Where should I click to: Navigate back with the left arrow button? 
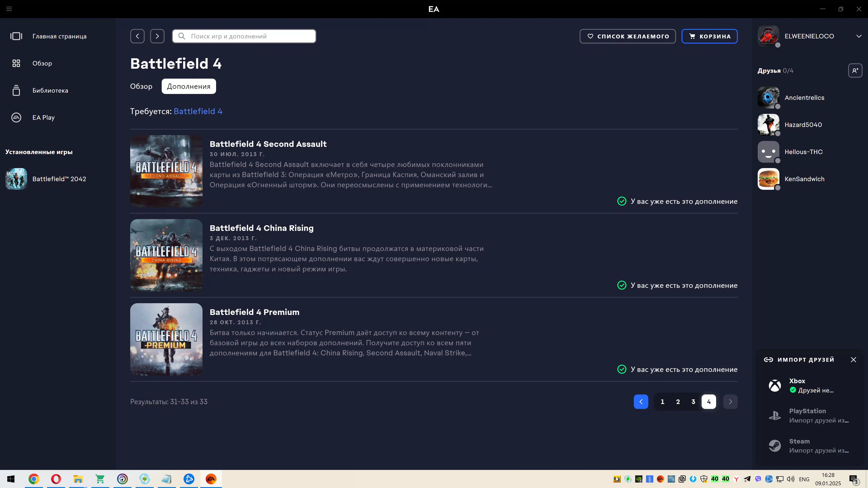137,36
